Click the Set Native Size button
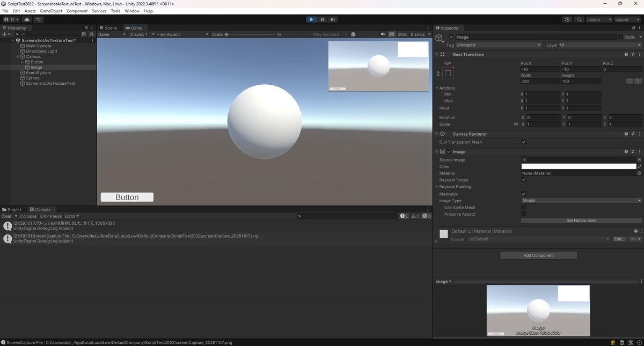Viewport: 644px width, 346px height. [581, 220]
